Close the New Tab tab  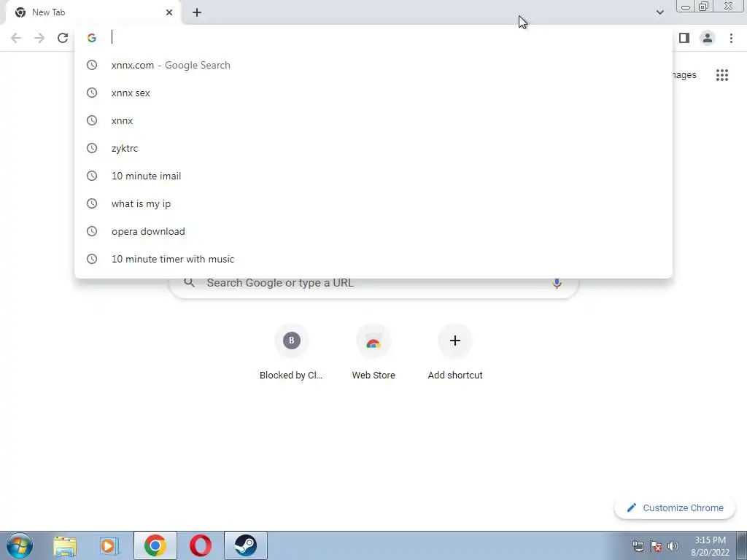pos(169,12)
